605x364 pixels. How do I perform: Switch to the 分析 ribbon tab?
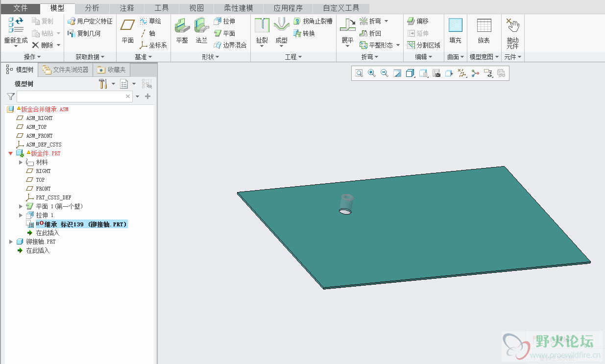(92, 8)
